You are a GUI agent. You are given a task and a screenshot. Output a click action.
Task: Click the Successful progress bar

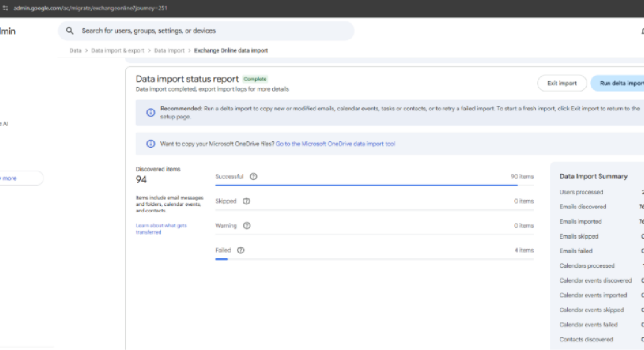[x=374, y=185]
